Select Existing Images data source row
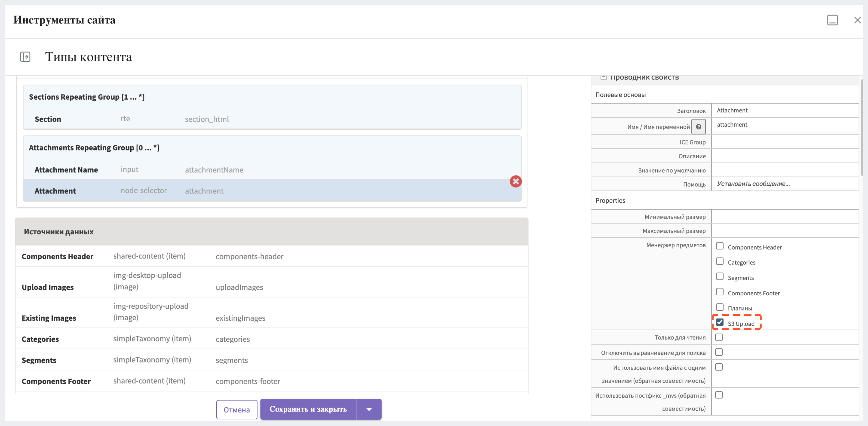 [x=271, y=313]
